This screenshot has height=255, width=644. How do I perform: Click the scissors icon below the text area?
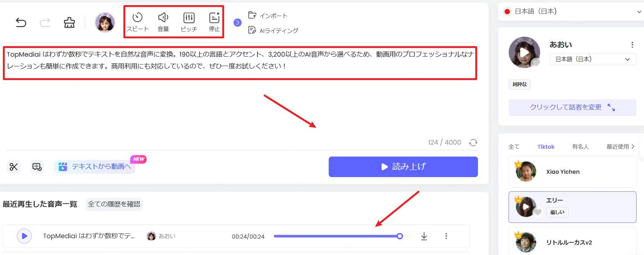click(14, 167)
